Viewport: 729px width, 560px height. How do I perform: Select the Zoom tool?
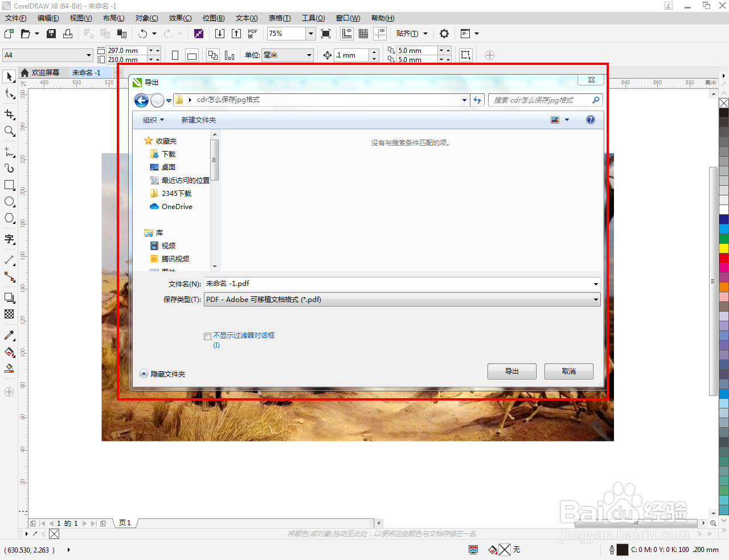[9, 131]
